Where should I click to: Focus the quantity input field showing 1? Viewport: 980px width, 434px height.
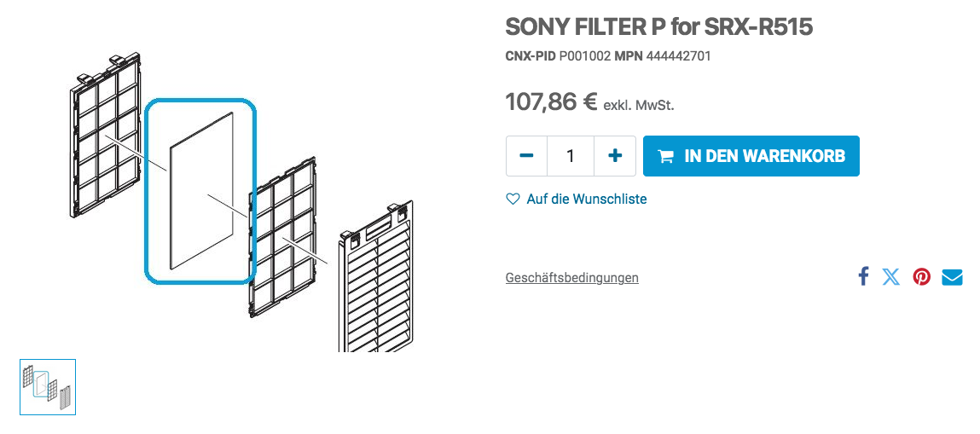pyautogui.click(x=571, y=155)
